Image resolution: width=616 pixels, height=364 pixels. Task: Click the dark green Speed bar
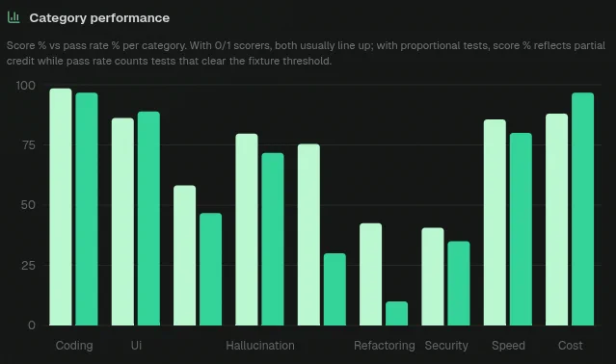coord(521,229)
